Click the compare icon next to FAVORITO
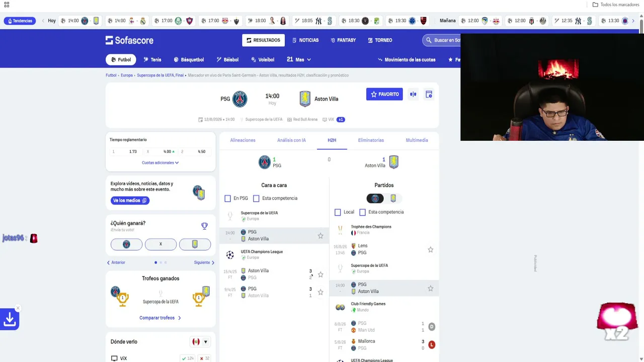644x362 pixels. tap(413, 94)
